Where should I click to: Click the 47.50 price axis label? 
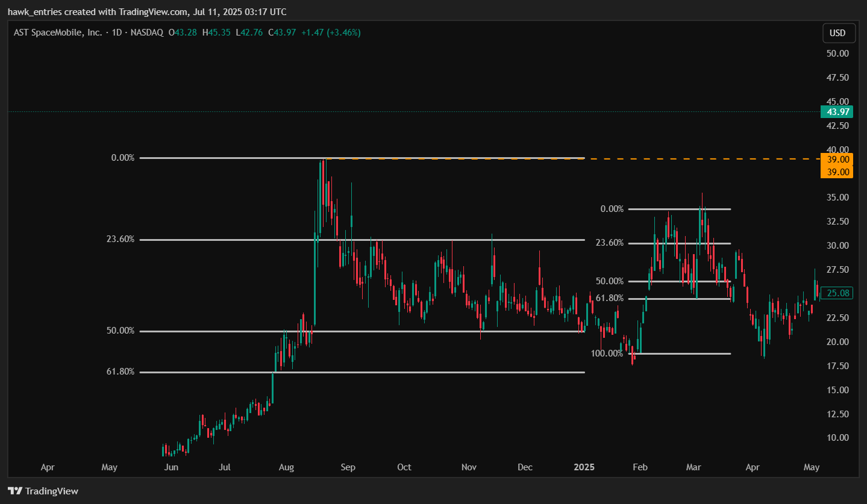click(838, 77)
